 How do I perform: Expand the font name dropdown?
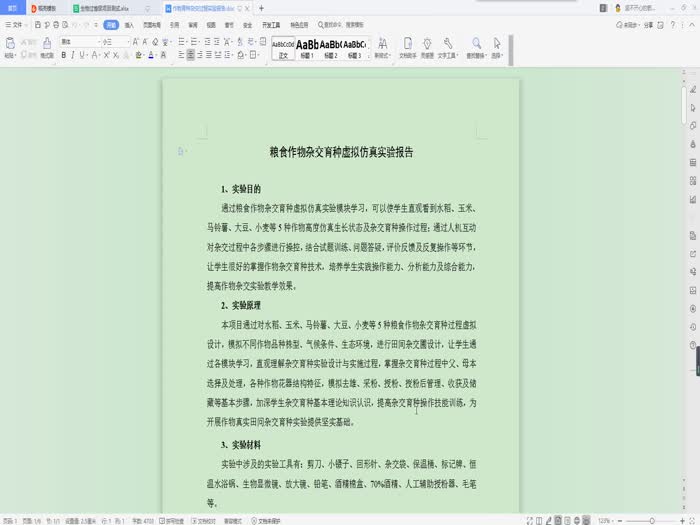[99, 41]
